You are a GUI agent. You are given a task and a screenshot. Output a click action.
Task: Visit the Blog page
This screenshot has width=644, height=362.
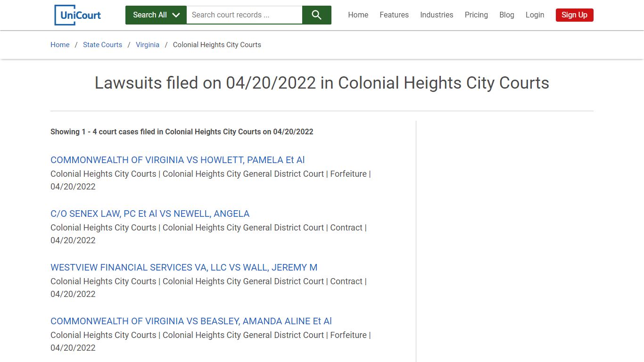click(x=507, y=15)
